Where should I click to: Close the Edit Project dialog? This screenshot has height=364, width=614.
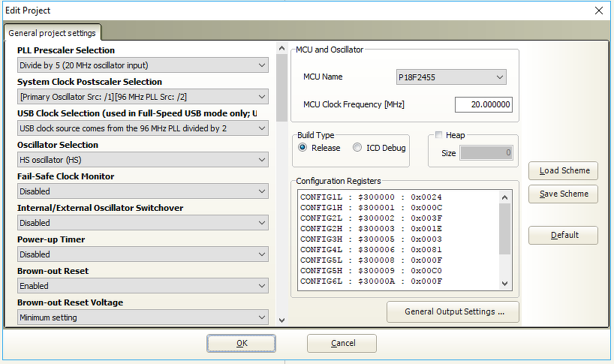598,11
